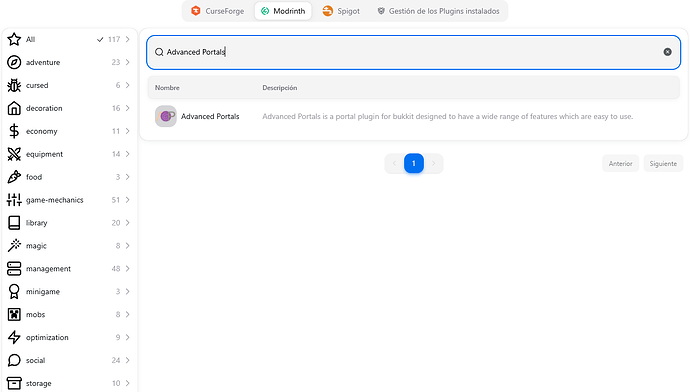Viewport: 690px width, 392px height.
Task: Expand the management category chevron
Action: (x=127, y=268)
